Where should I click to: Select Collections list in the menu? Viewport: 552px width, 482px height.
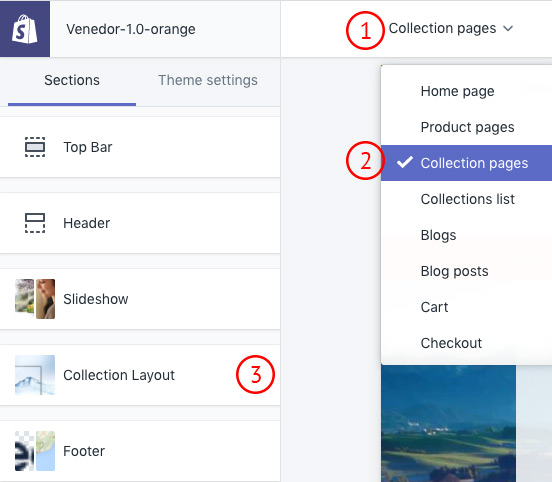click(466, 199)
